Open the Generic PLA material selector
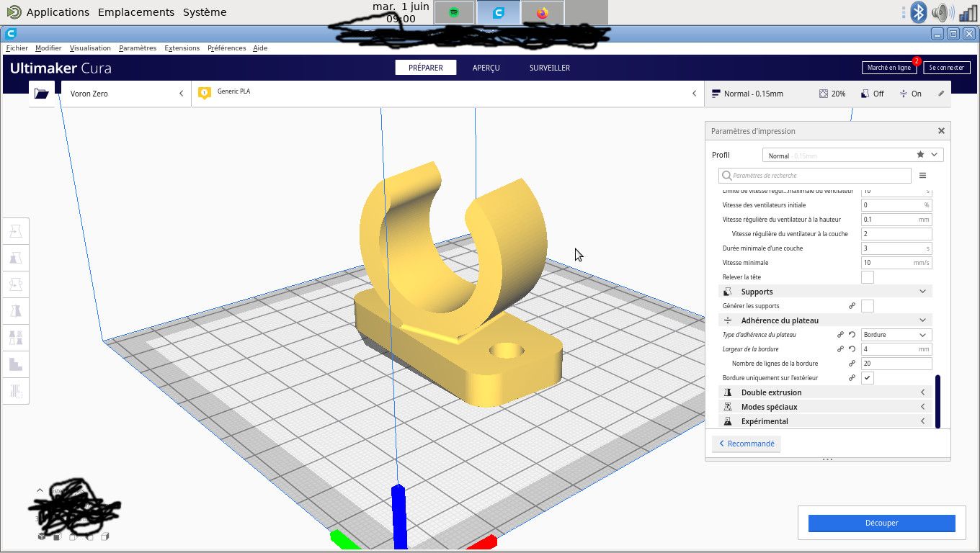The width and height of the screenshot is (980, 553). (447, 94)
